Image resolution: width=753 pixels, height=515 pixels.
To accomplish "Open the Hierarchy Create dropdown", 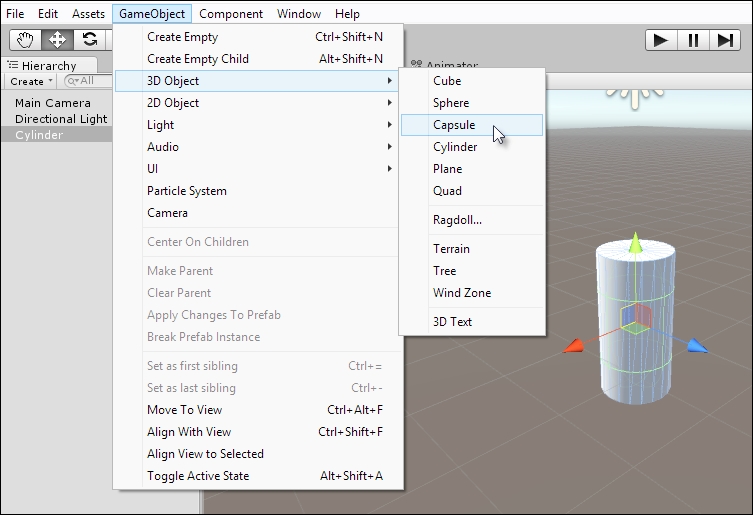I will pos(31,81).
